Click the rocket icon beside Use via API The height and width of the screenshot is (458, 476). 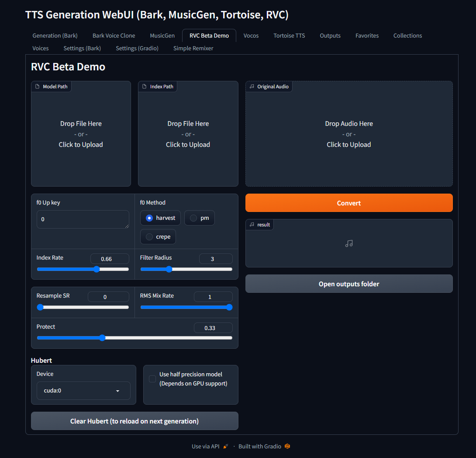[x=225, y=447]
